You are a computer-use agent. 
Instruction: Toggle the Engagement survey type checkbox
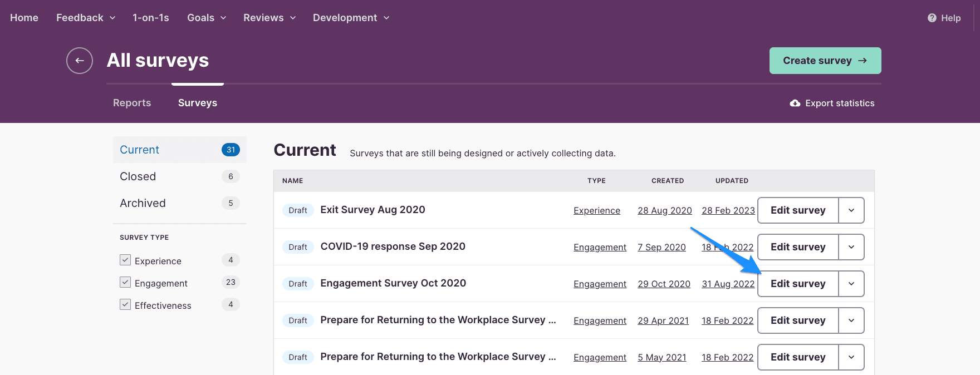(125, 282)
